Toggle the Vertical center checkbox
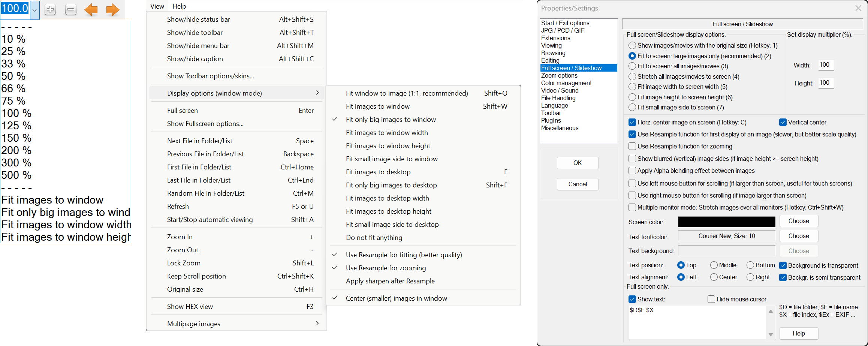The image size is (868, 346). [783, 122]
